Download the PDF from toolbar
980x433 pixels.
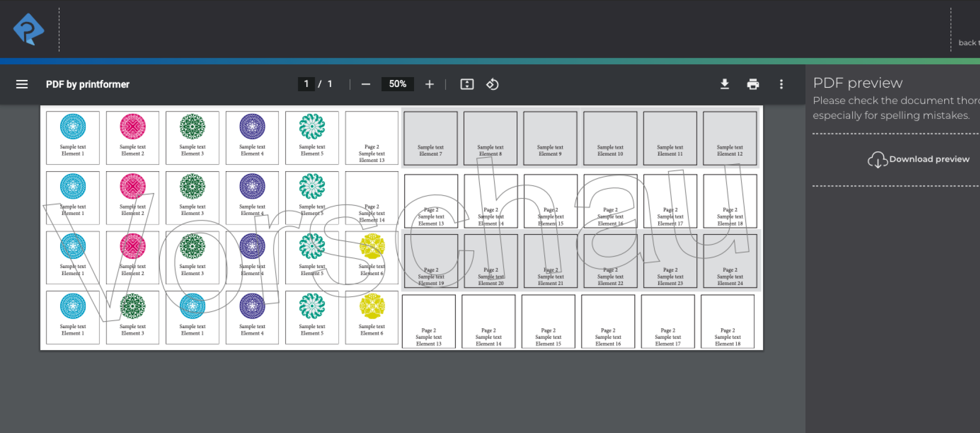pyautogui.click(x=725, y=84)
